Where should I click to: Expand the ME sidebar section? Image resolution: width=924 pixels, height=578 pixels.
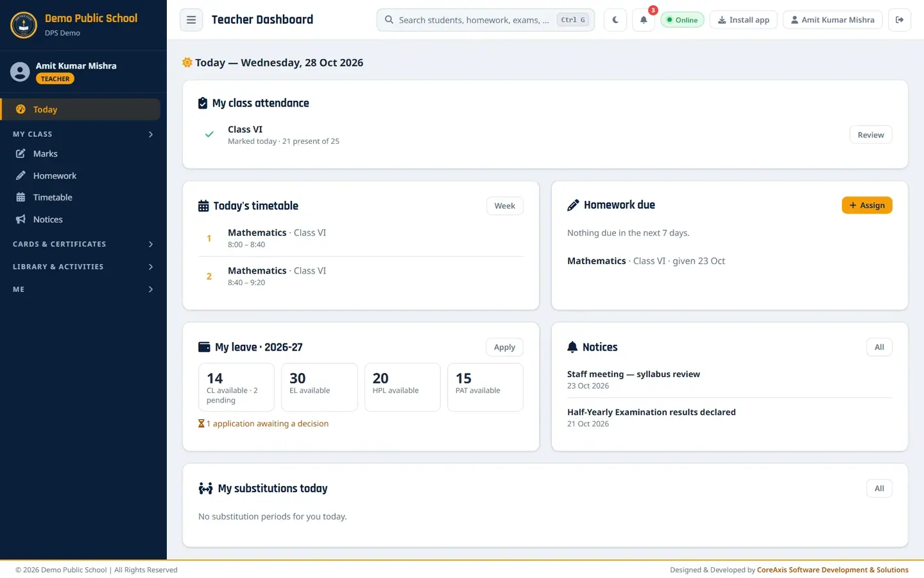point(83,289)
